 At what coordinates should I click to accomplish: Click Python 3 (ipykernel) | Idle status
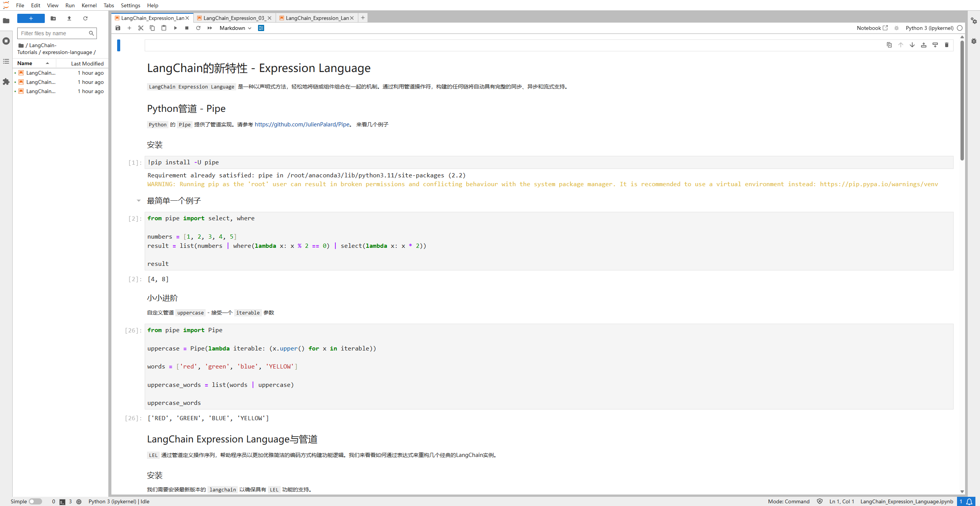pyautogui.click(x=119, y=501)
